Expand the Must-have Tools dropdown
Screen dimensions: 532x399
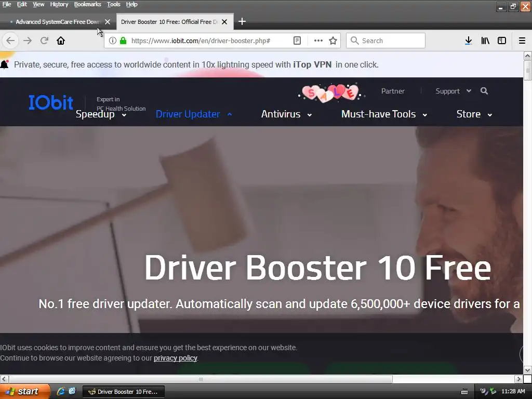click(384, 114)
